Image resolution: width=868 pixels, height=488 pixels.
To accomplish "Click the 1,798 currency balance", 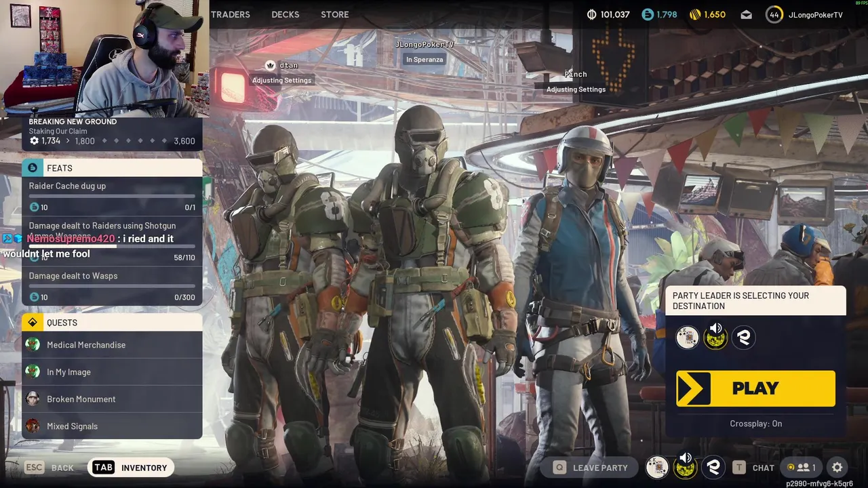I will click(667, 14).
